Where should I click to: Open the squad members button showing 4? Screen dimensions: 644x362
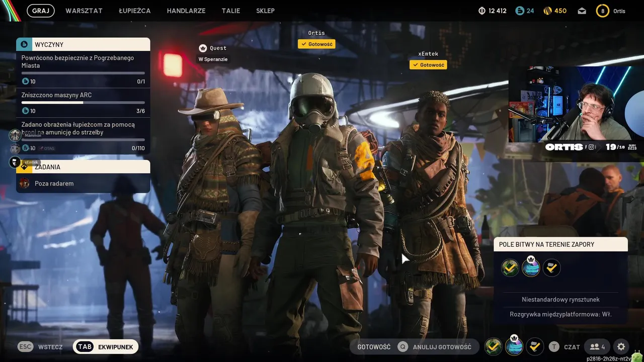598,347
